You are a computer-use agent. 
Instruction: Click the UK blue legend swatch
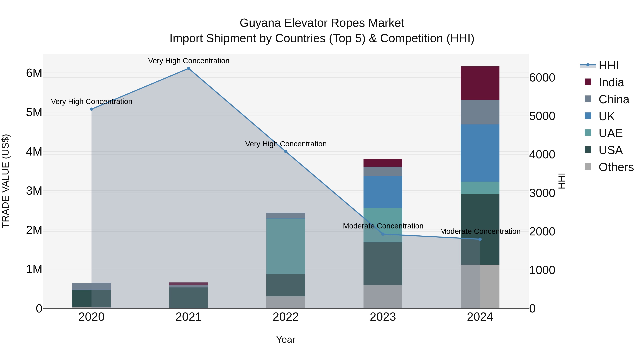tap(588, 116)
